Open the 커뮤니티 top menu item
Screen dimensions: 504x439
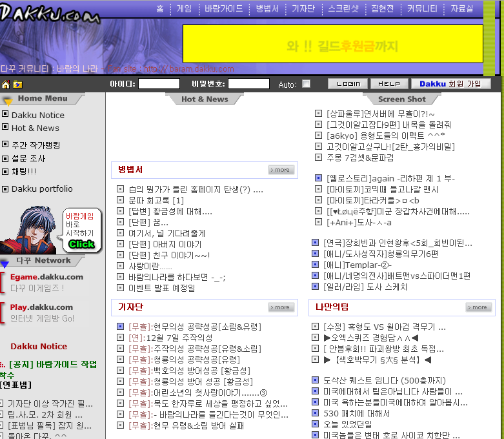click(422, 8)
